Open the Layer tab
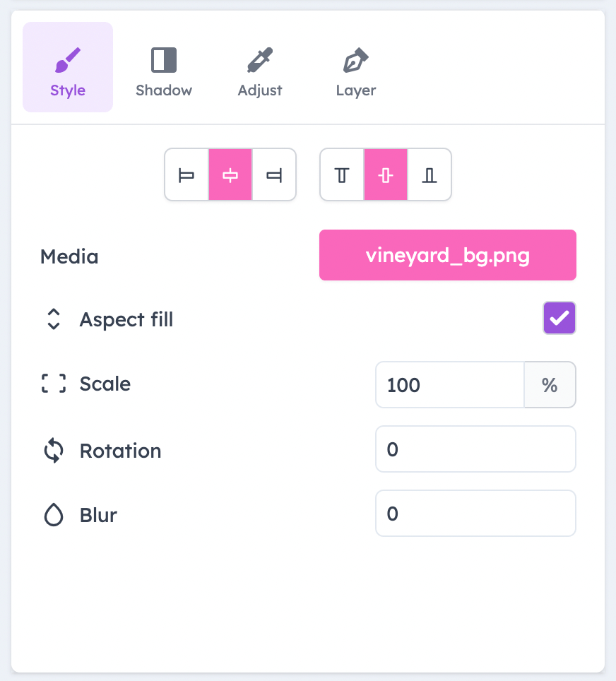616x681 pixels. [x=356, y=67]
